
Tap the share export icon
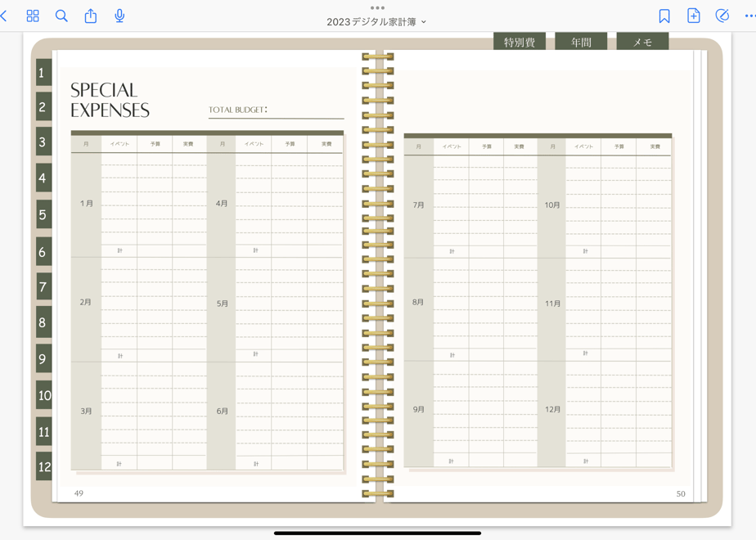(91, 16)
